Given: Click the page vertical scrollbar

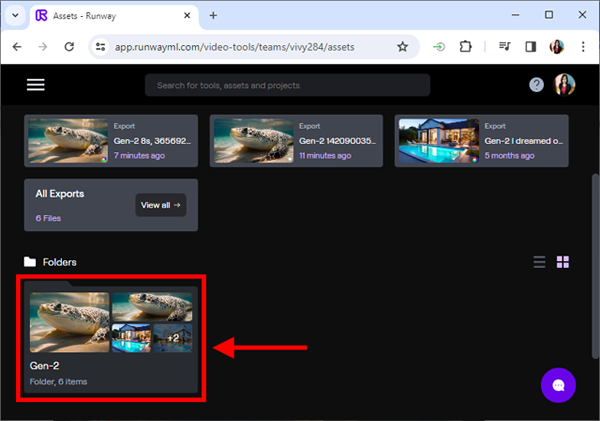Looking at the screenshot, I should coord(595,266).
